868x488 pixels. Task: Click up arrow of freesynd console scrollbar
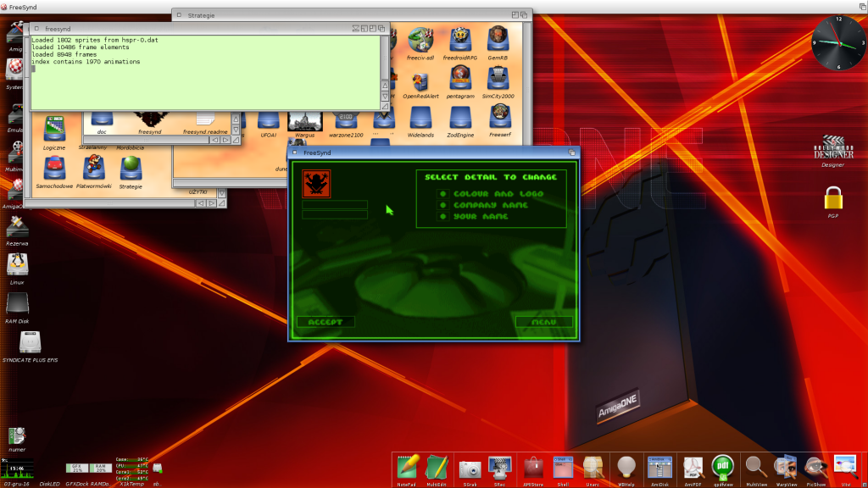click(x=385, y=86)
